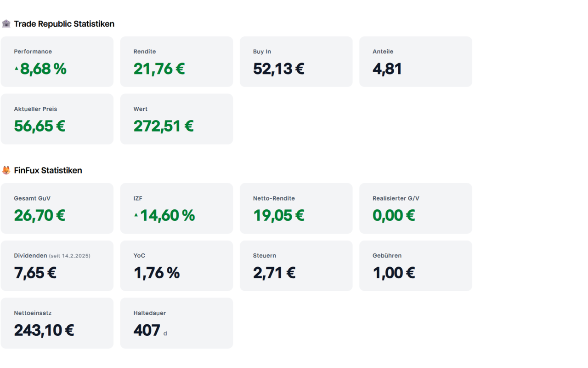The image size is (588, 368).
Task: Open the Dividenden 7,65 € card
Action: (57, 265)
